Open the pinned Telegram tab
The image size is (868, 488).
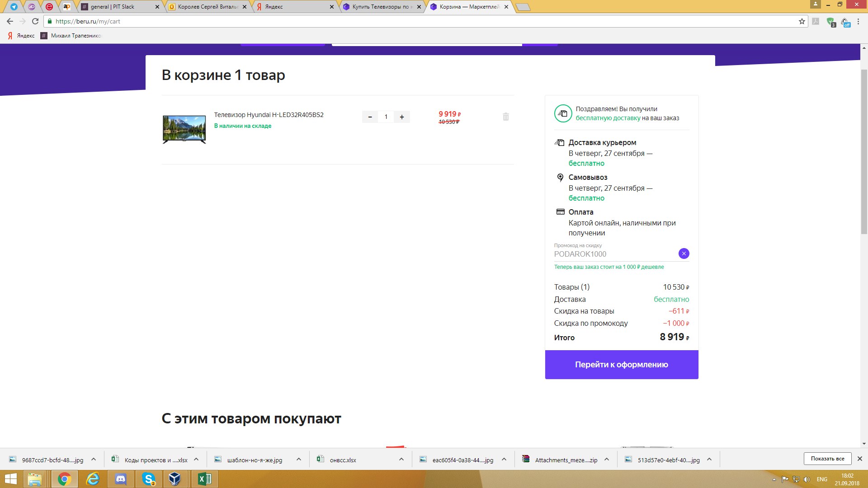tap(14, 7)
